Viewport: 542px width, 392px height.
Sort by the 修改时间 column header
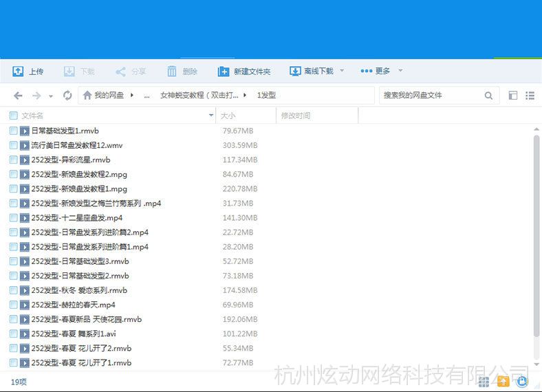pos(317,116)
